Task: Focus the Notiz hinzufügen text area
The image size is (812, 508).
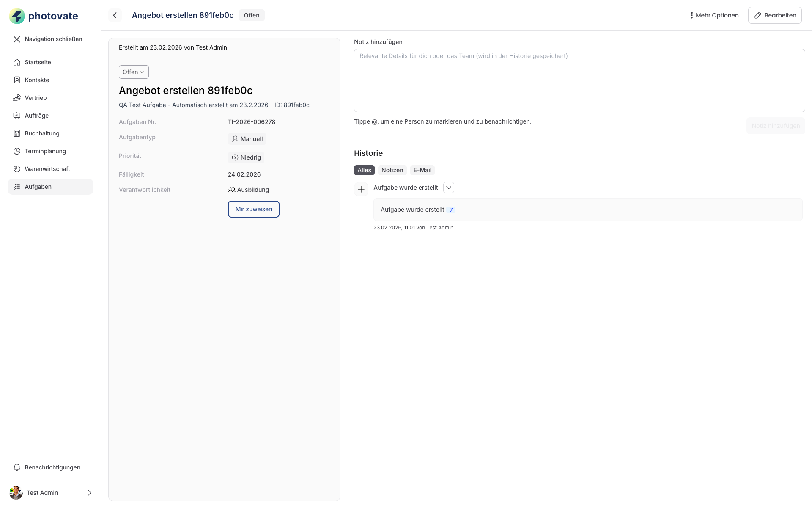Action: 579,80
